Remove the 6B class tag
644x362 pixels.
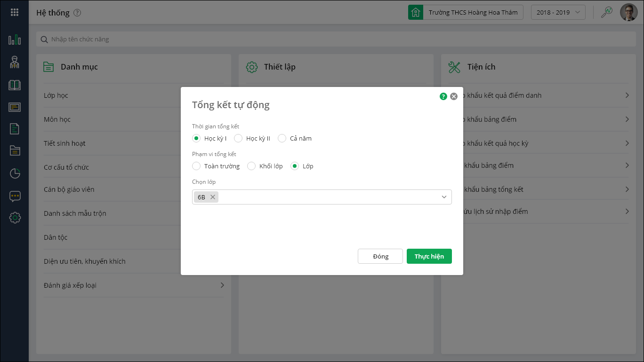click(x=213, y=197)
